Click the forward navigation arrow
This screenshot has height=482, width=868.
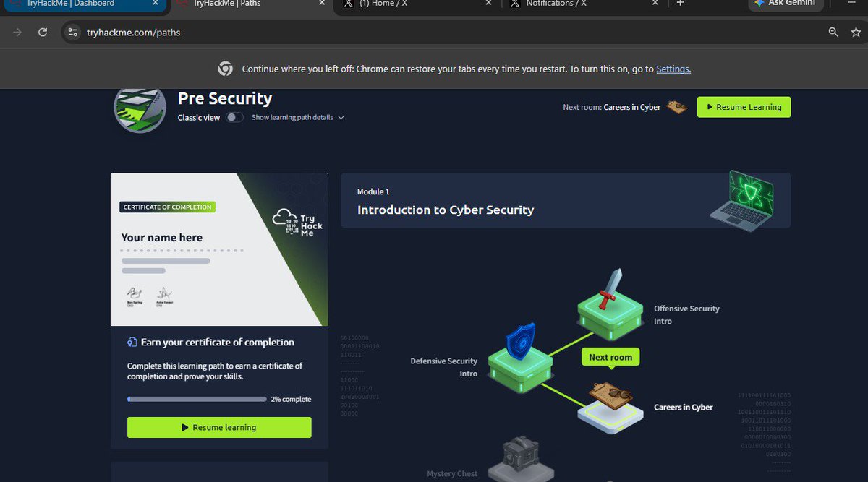point(17,33)
